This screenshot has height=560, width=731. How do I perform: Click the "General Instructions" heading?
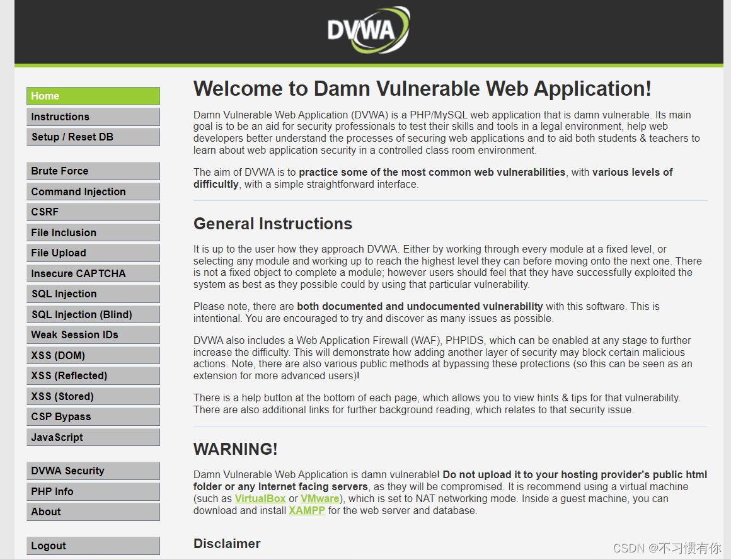(x=273, y=224)
